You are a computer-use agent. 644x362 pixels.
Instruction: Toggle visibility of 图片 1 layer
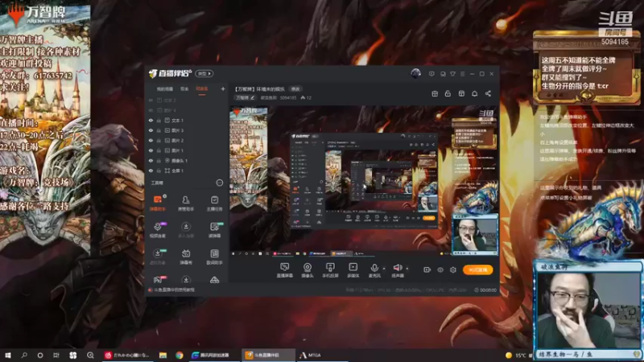pyautogui.click(x=151, y=150)
